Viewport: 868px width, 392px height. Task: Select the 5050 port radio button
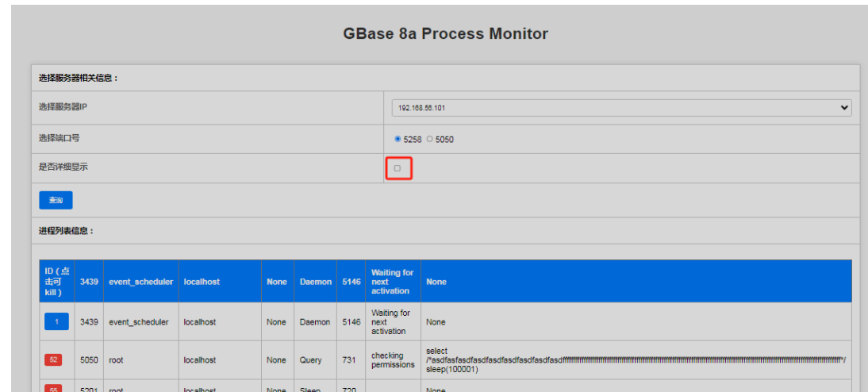[x=429, y=140]
